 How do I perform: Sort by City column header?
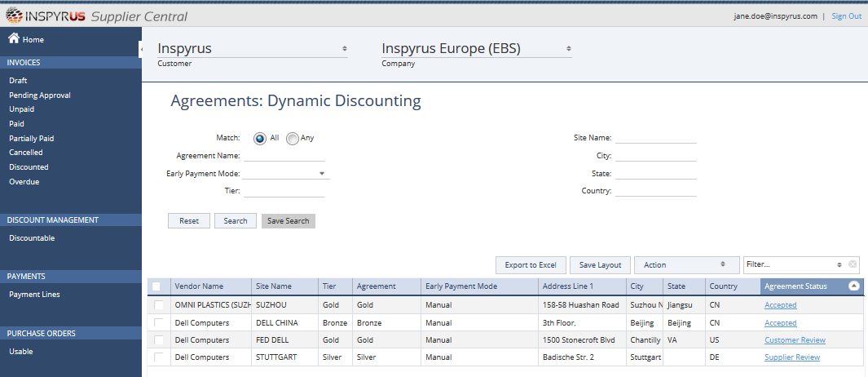[645, 286]
